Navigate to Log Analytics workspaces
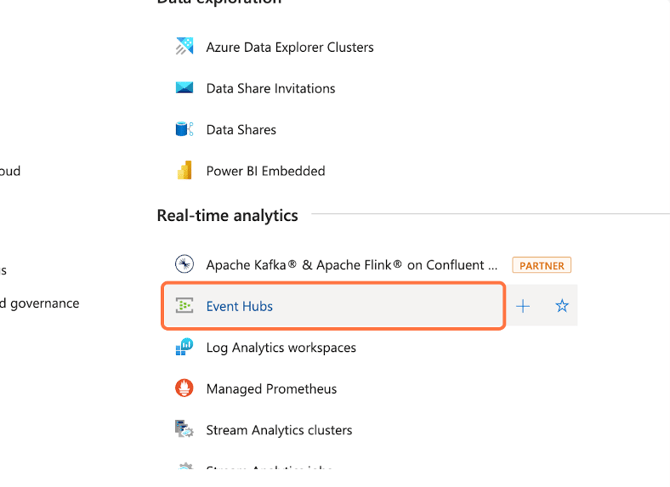 [281, 348]
